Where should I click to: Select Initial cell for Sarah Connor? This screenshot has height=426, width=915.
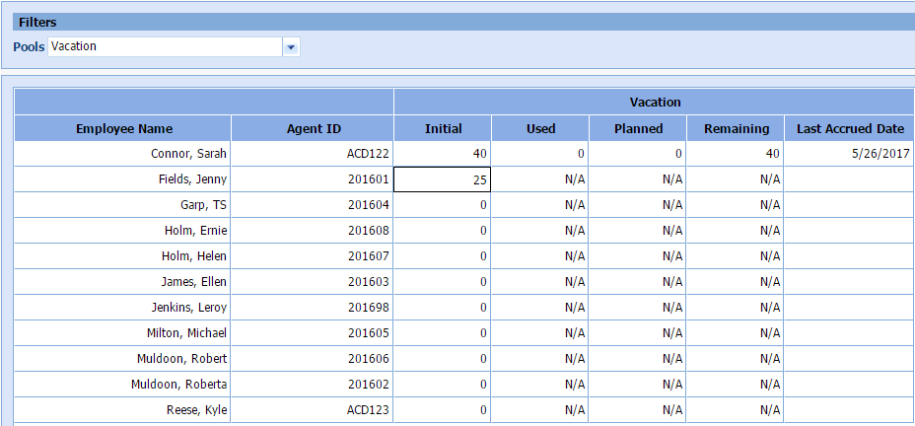(x=442, y=154)
